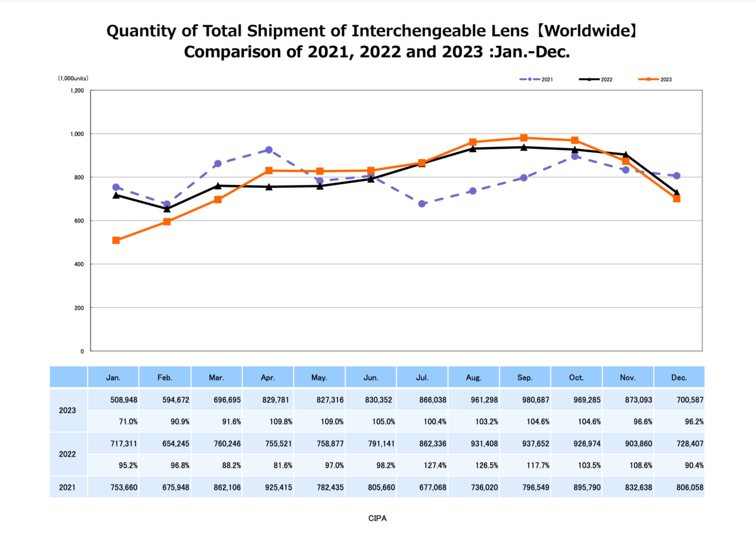Select the Jan. column header

pos(113,378)
